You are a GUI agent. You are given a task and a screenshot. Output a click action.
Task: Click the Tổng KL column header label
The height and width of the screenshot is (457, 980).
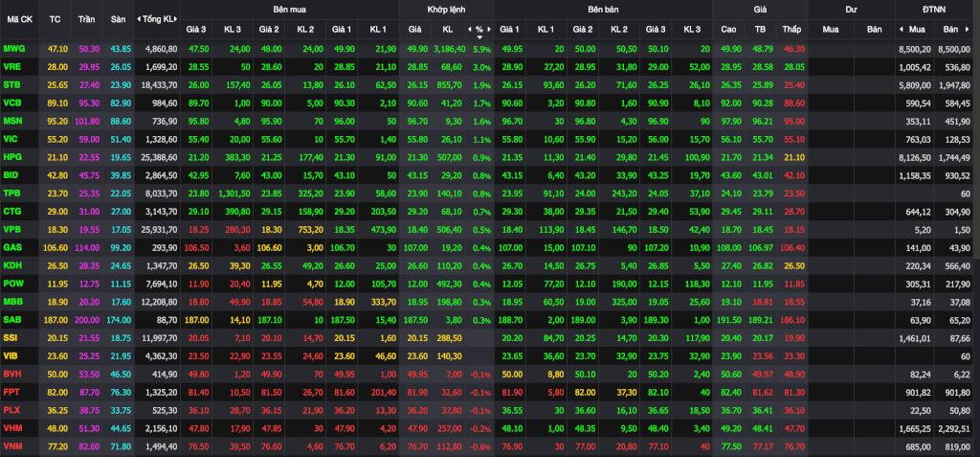tap(158, 19)
